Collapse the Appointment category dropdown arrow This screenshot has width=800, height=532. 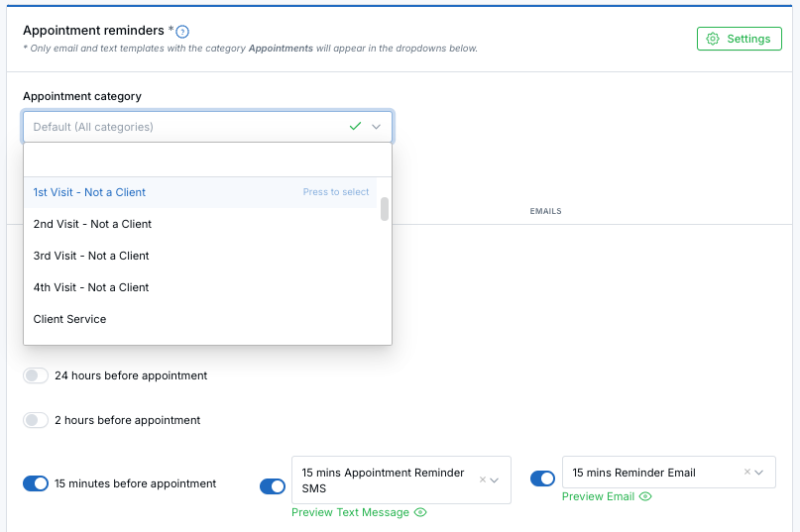377,127
